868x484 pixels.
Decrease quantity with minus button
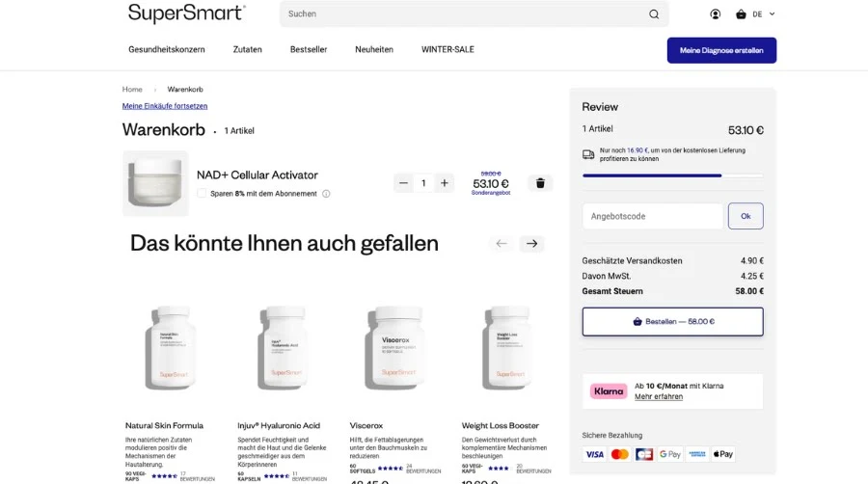coord(403,183)
